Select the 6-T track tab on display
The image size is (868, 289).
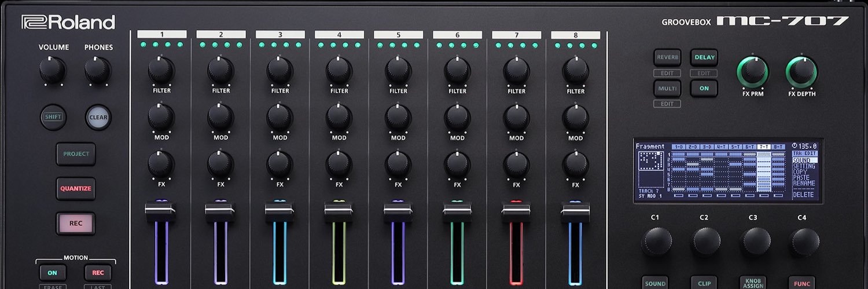(x=750, y=147)
